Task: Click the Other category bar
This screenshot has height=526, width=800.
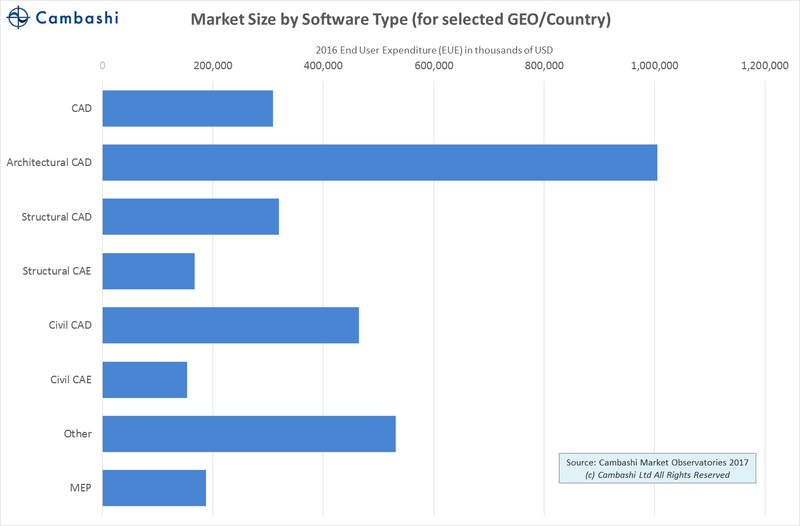Action: click(x=249, y=433)
